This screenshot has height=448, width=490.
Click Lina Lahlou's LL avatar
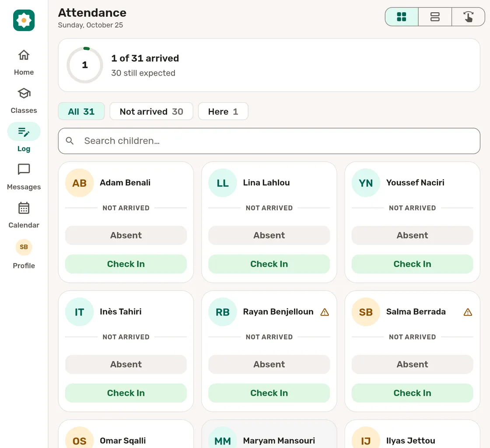(x=223, y=183)
